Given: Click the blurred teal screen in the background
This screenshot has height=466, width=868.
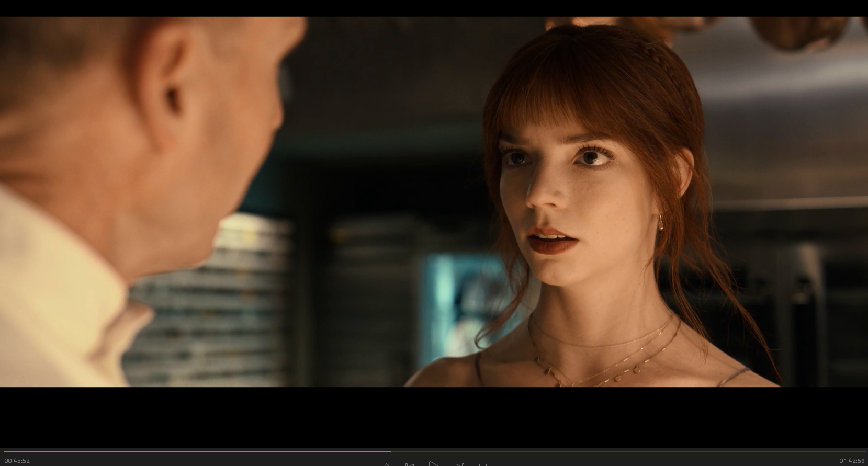Looking at the screenshot, I should tap(450, 288).
